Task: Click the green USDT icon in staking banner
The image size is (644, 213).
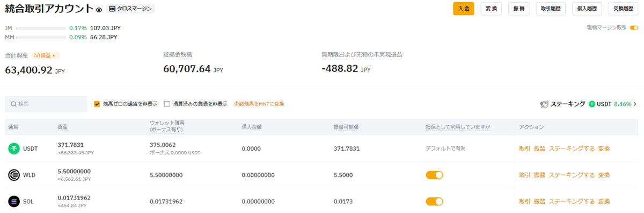Action: (592, 104)
